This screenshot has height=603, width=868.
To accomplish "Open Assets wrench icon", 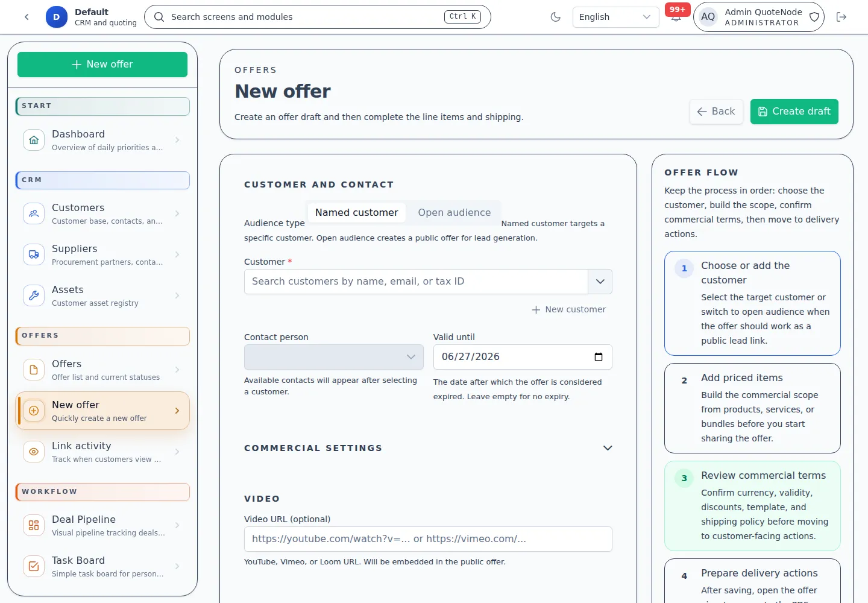I will 34,295.
